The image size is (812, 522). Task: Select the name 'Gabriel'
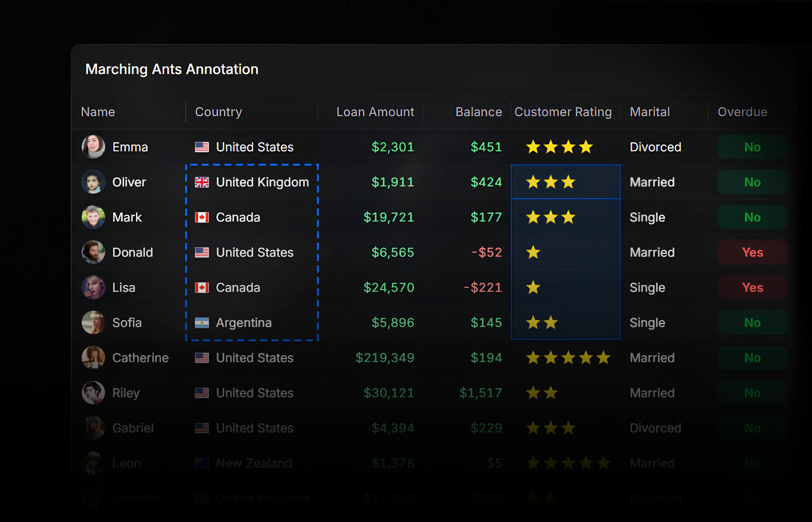(x=133, y=428)
